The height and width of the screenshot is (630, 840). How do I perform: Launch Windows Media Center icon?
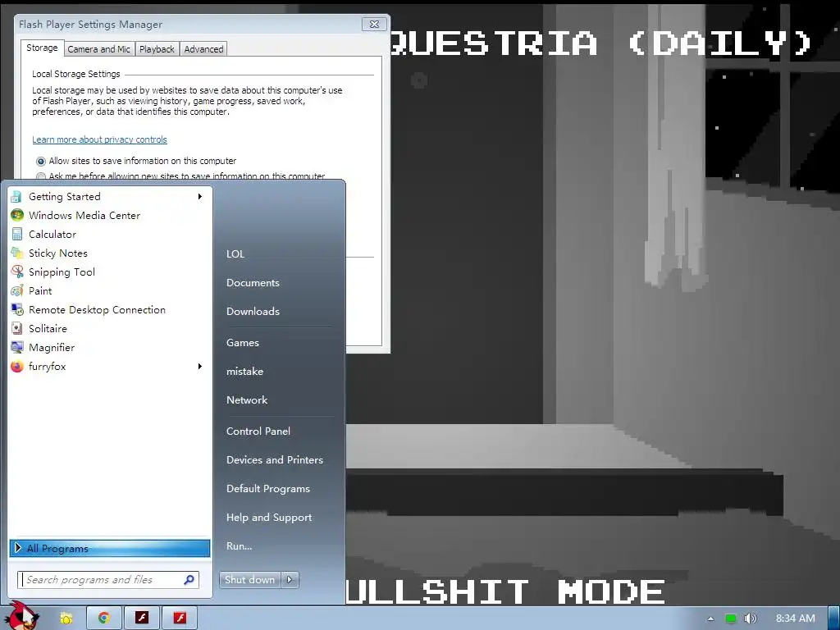(16, 216)
